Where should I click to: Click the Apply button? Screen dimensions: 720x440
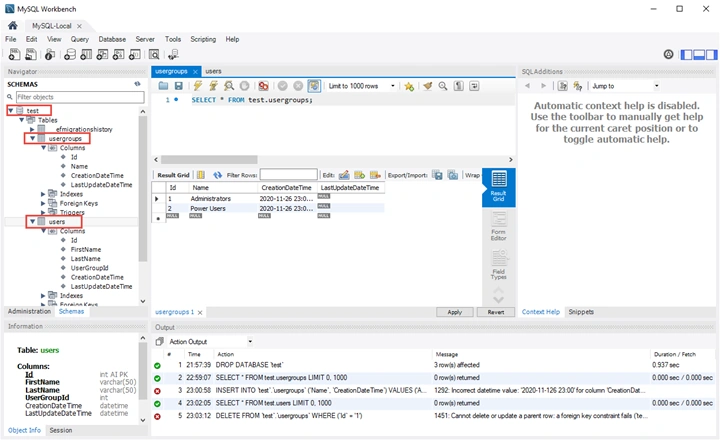pos(455,312)
